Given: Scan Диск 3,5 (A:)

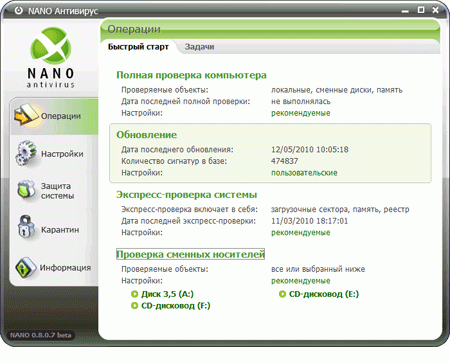Looking at the screenshot, I should point(167,294).
